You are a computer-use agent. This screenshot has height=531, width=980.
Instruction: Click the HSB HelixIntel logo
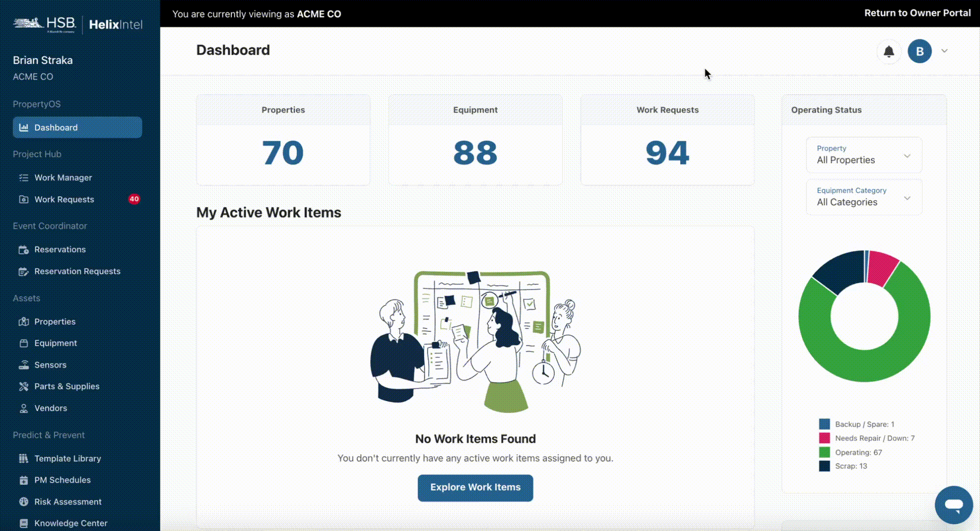(78, 24)
